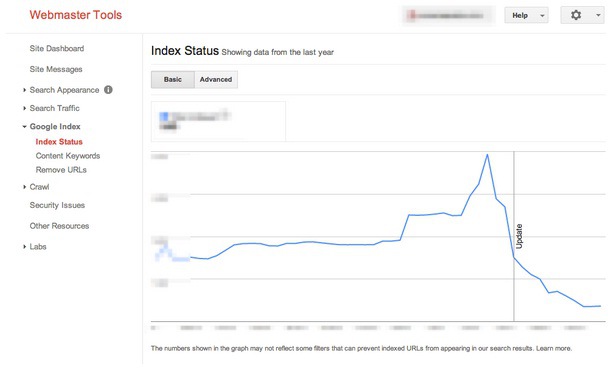
Task: Open the Help dropdown button
Action: point(526,15)
